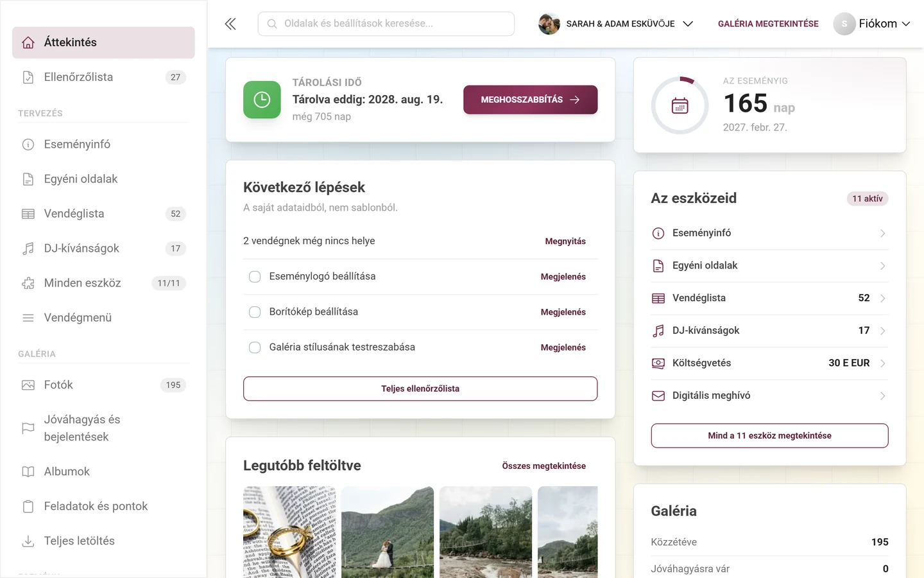Focus the Oldalak és beállítások keresése search field
Viewport: 924px width, 578px height.
(386, 24)
